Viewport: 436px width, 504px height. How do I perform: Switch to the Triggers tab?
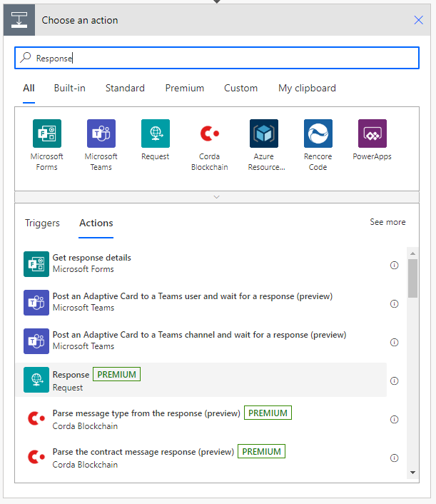[x=42, y=223]
